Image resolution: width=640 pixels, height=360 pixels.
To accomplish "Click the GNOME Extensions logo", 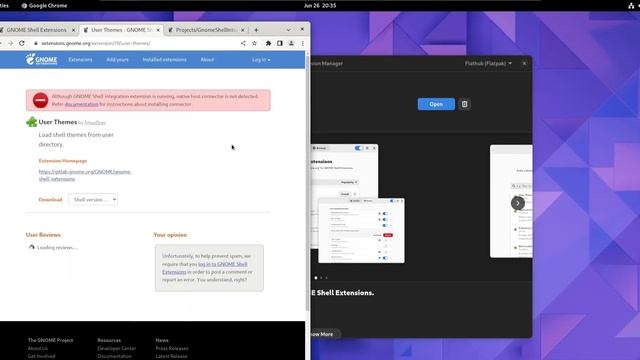I will (41, 60).
